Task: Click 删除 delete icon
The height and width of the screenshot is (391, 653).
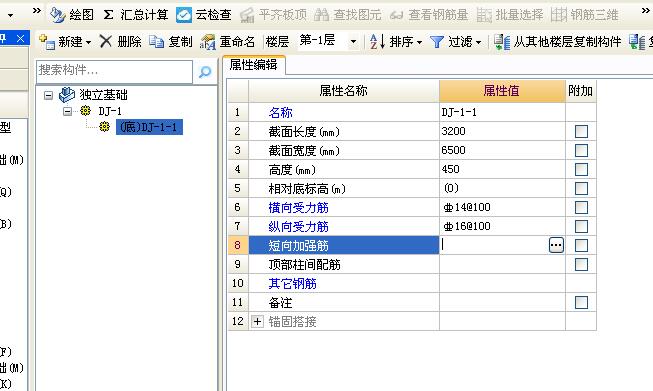Action: [x=106, y=41]
